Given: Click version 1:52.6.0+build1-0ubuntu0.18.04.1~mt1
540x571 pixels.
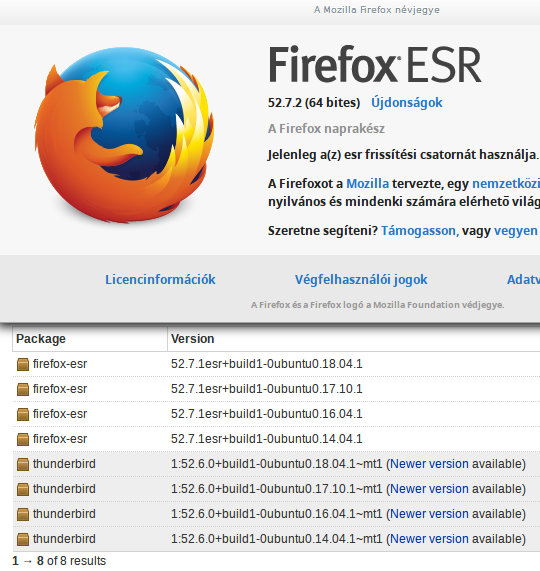Looking at the screenshot, I should pos(277,464).
